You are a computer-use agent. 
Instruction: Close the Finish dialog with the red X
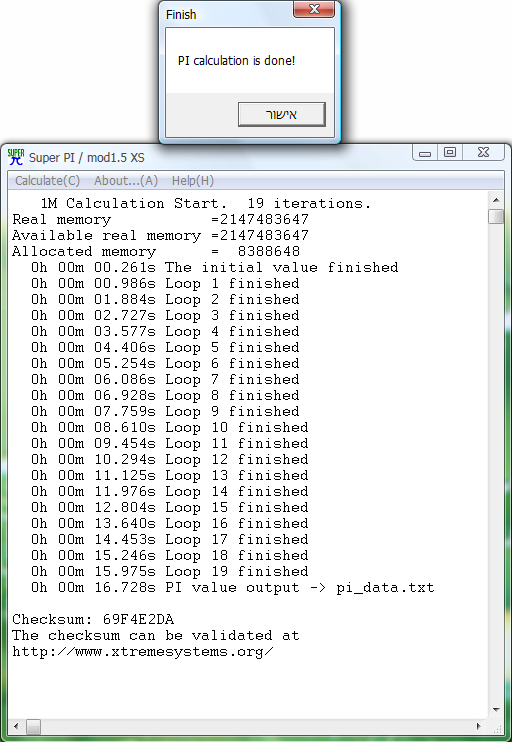coord(314,9)
